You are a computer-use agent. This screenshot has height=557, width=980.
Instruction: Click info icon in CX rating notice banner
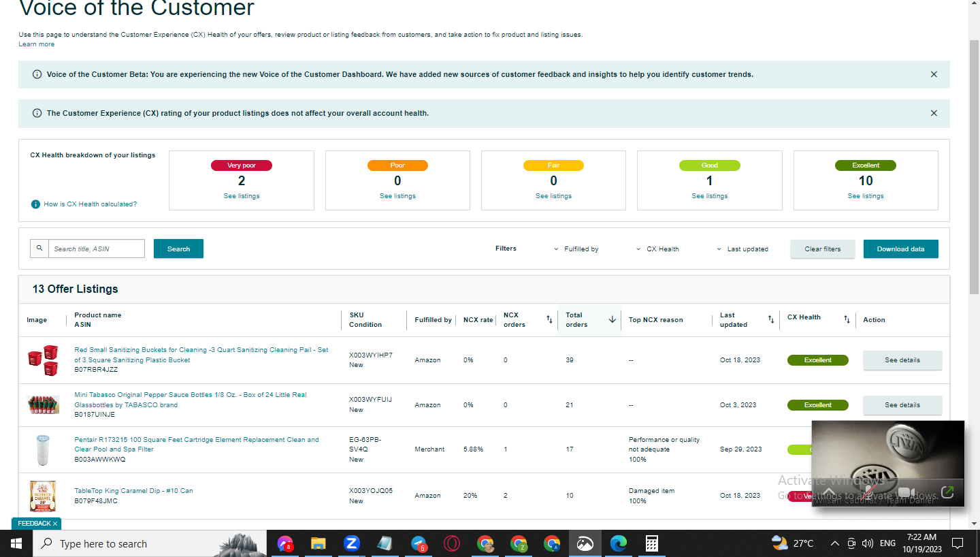click(37, 113)
